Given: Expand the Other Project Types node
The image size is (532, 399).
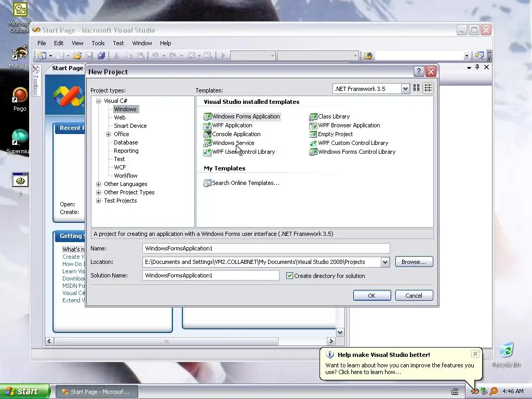Looking at the screenshot, I should point(98,192).
